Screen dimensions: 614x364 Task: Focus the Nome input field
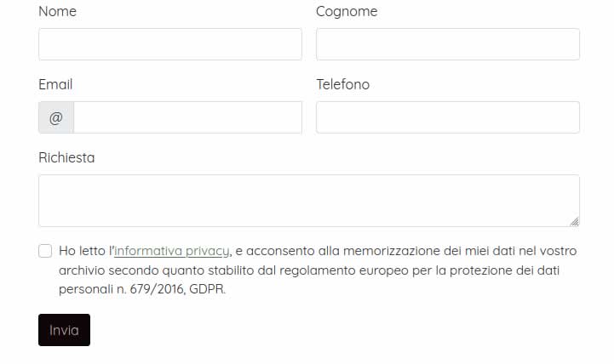click(x=170, y=44)
